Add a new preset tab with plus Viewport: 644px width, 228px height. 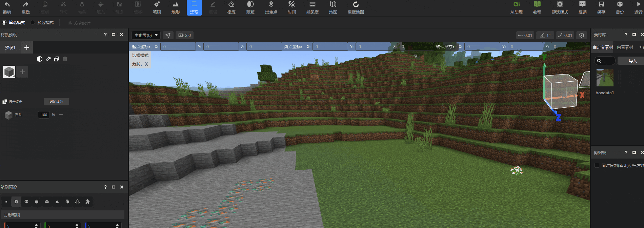click(x=27, y=47)
